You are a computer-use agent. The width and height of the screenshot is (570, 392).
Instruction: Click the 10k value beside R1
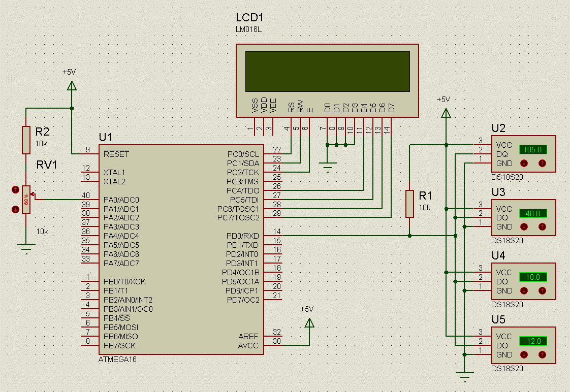424,208
